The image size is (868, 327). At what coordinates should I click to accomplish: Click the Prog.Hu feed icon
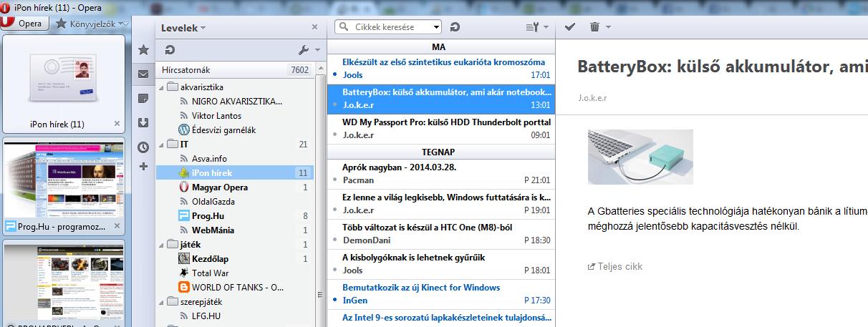click(x=184, y=216)
